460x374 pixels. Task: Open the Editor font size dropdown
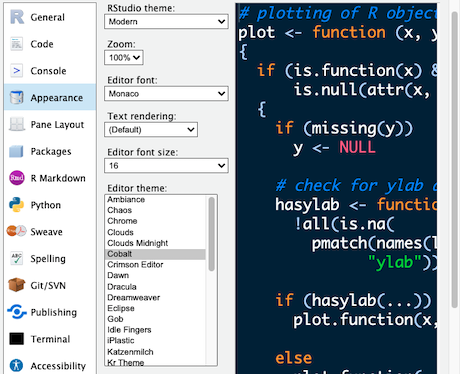pyautogui.click(x=166, y=166)
